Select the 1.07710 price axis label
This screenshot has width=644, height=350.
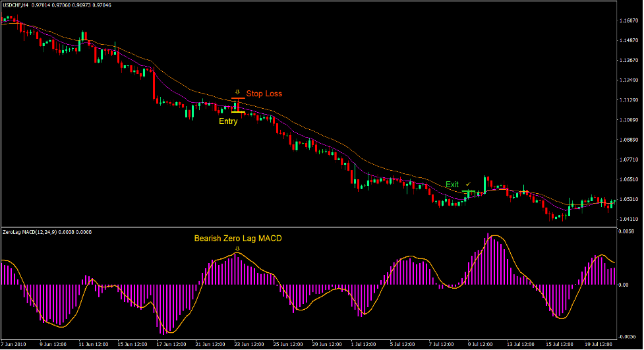tap(629, 160)
